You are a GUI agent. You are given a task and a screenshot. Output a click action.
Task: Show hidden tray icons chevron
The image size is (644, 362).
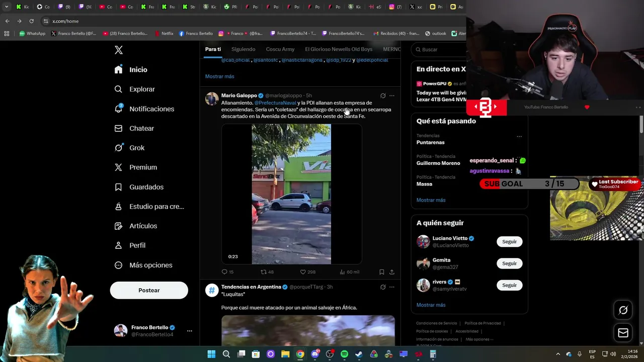(x=557, y=354)
